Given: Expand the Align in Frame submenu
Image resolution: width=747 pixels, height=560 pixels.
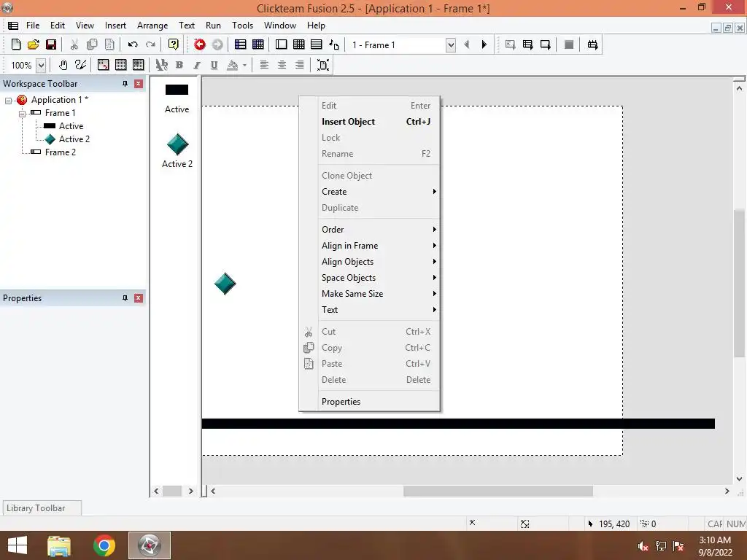Looking at the screenshot, I should click(379, 246).
